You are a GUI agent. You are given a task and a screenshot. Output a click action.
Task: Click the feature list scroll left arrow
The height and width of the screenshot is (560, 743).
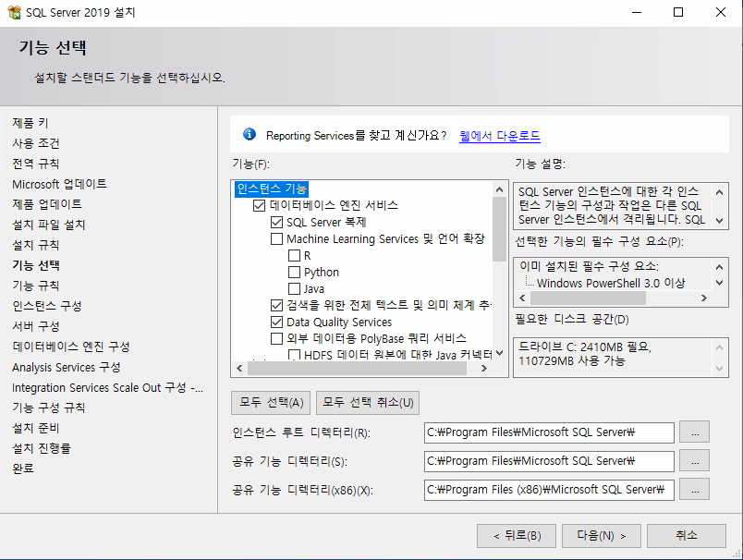[239, 368]
